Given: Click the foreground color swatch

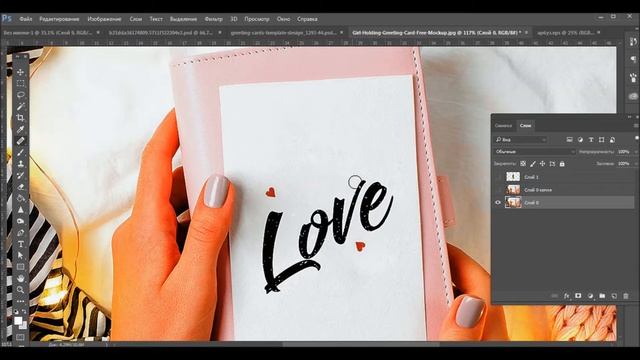Looking at the screenshot, I should [18, 321].
